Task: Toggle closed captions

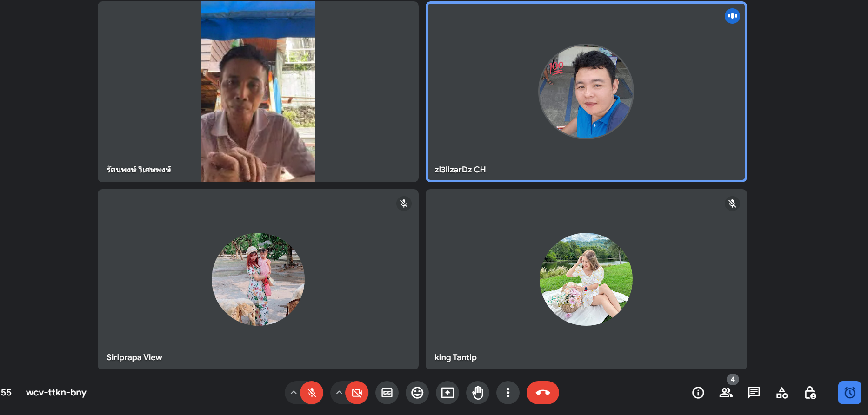Action: click(x=387, y=393)
